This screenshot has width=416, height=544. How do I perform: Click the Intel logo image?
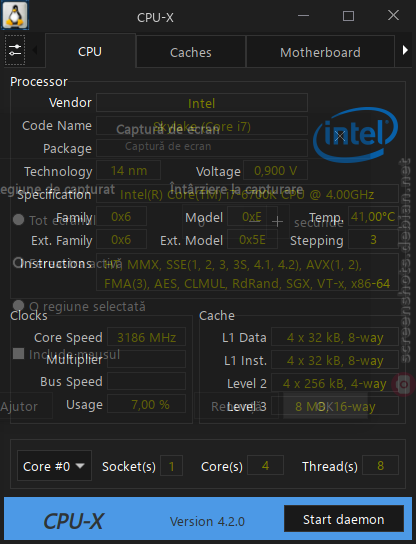click(x=355, y=135)
